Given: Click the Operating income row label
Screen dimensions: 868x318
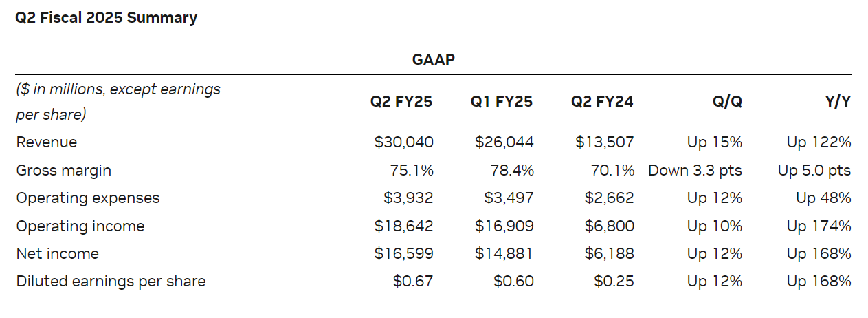Looking at the screenshot, I should (80, 226).
